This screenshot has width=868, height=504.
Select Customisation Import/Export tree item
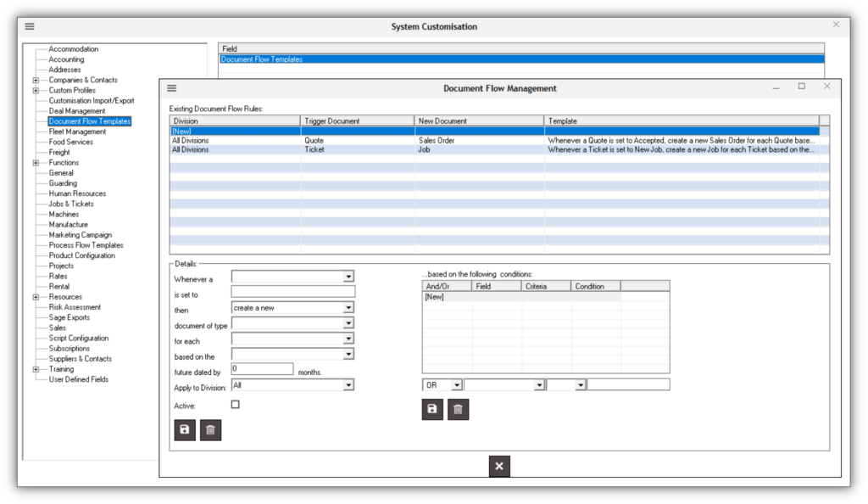(x=92, y=101)
